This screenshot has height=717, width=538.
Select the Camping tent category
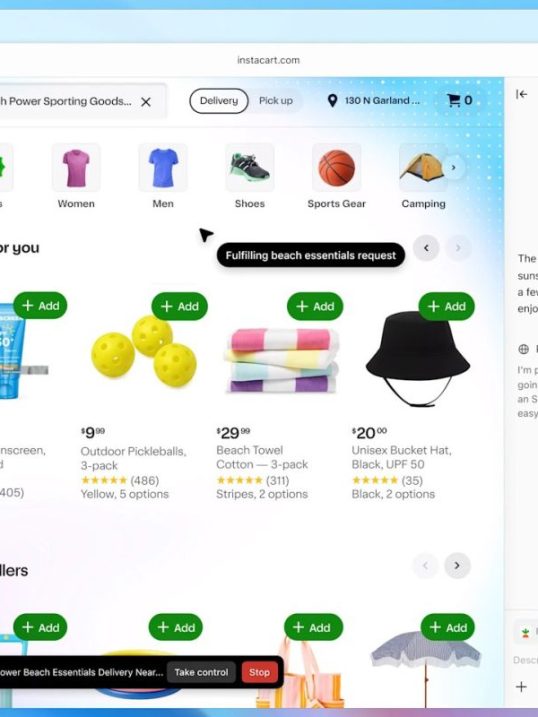point(423,167)
